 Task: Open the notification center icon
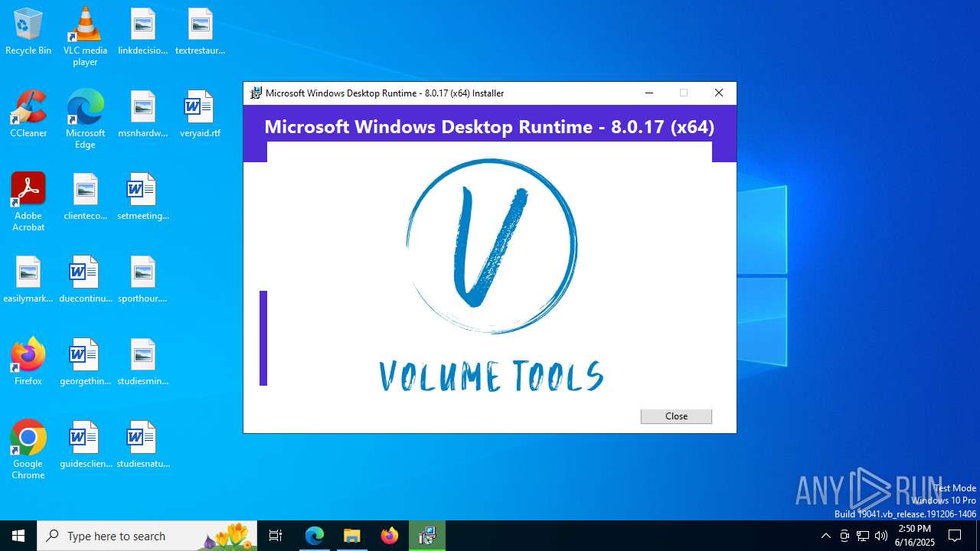(x=955, y=536)
